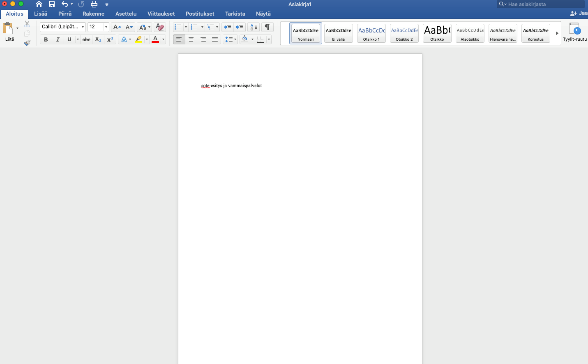Toggle paragraph marks display

click(267, 27)
